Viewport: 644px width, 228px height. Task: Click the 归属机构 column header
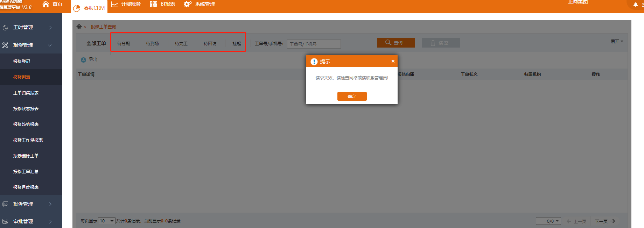pos(532,74)
